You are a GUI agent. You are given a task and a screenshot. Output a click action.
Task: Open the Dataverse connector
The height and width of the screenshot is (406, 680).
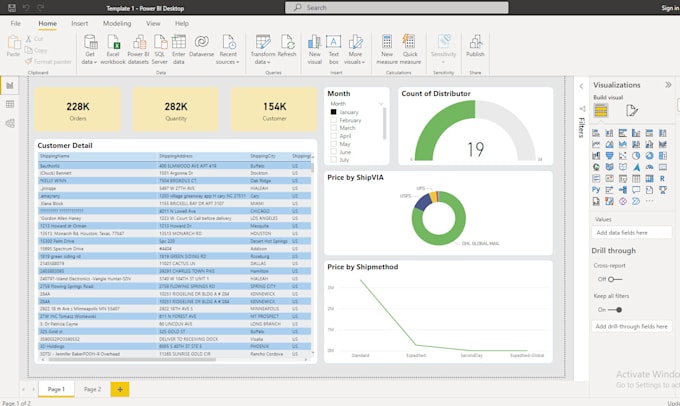202,46
